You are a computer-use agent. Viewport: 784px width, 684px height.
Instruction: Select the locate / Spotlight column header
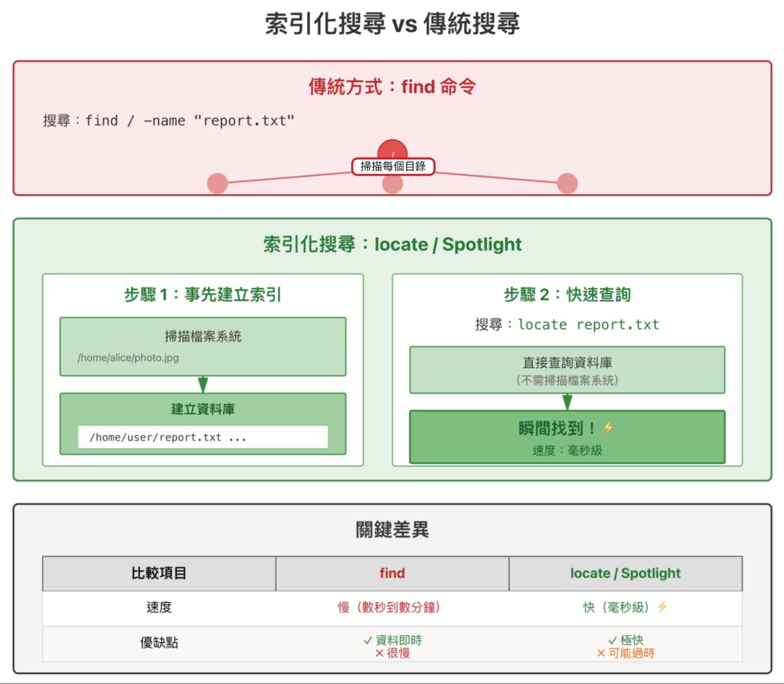click(x=625, y=574)
